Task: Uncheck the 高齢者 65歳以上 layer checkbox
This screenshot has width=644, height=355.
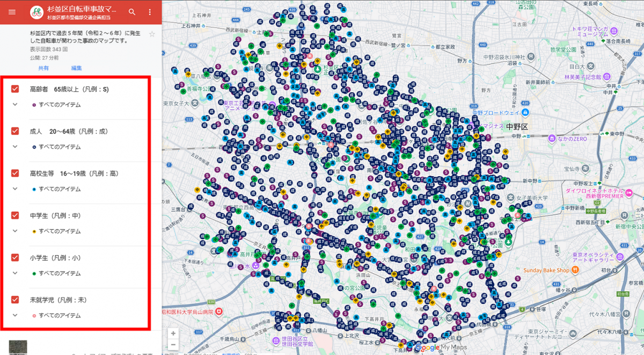Action: 15,89
